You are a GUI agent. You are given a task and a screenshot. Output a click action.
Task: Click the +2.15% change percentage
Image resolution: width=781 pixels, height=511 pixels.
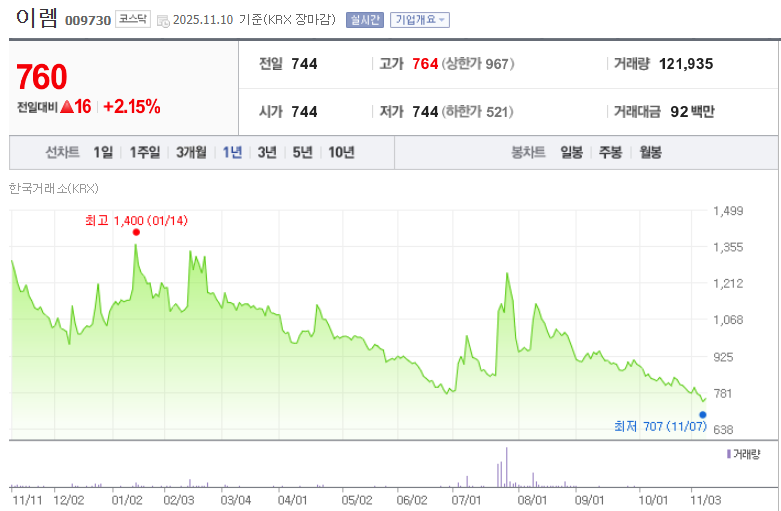(132, 107)
